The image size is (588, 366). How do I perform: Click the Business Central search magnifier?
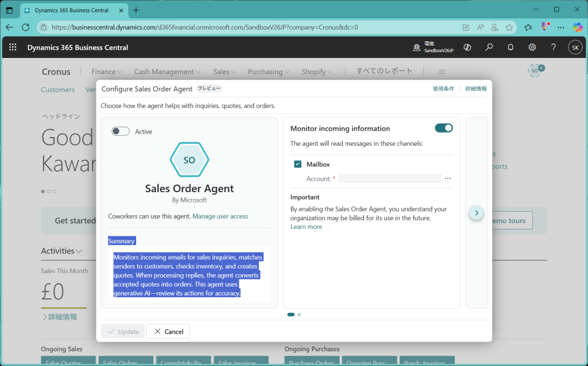point(489,47)
